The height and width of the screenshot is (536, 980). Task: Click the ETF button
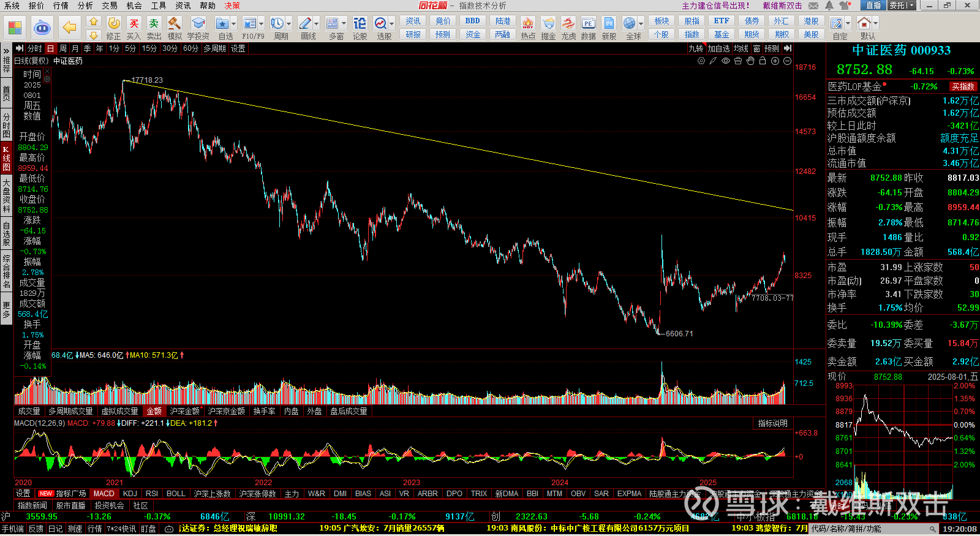coord(722,21)
